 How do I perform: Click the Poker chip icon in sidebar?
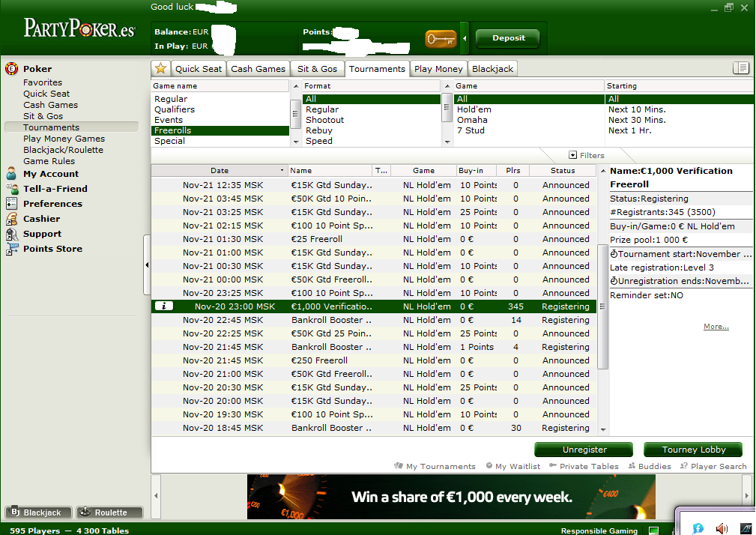tap(11, 69)
